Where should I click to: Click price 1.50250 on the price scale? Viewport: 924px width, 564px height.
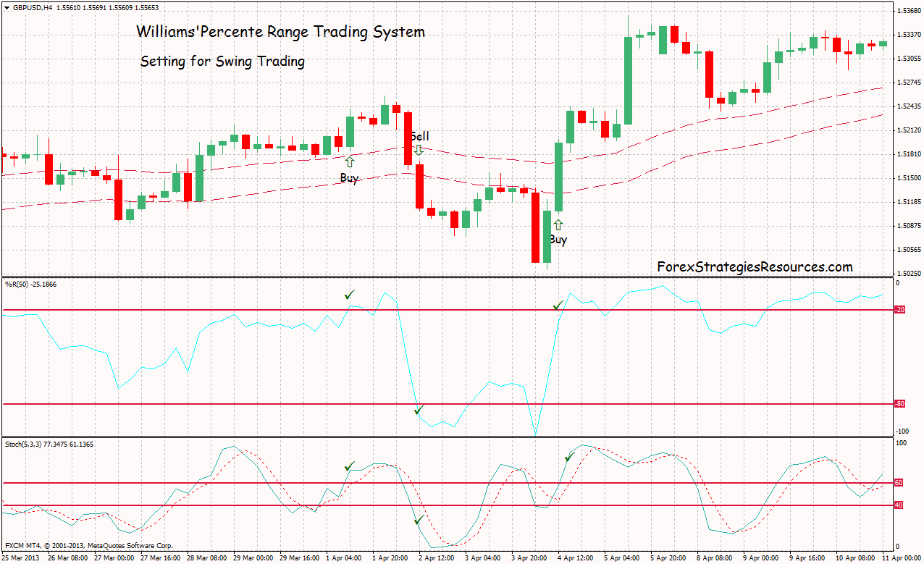click(908, 274)
